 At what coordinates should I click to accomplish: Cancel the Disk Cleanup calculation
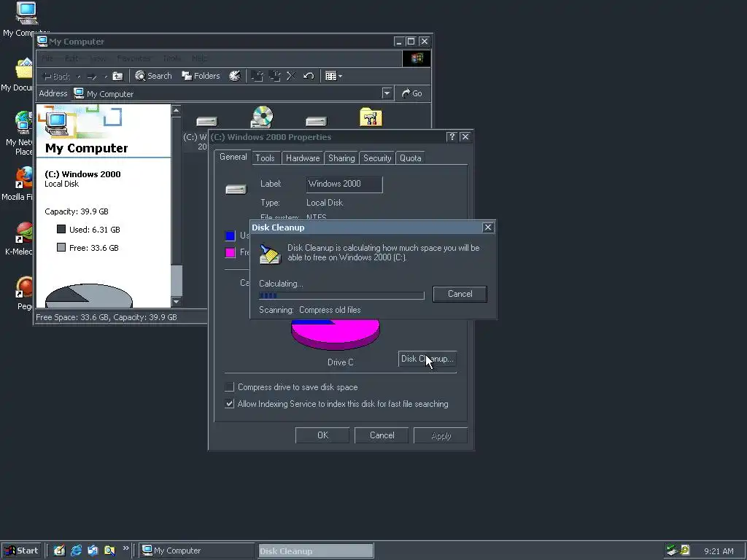click(x=460, y=294)
